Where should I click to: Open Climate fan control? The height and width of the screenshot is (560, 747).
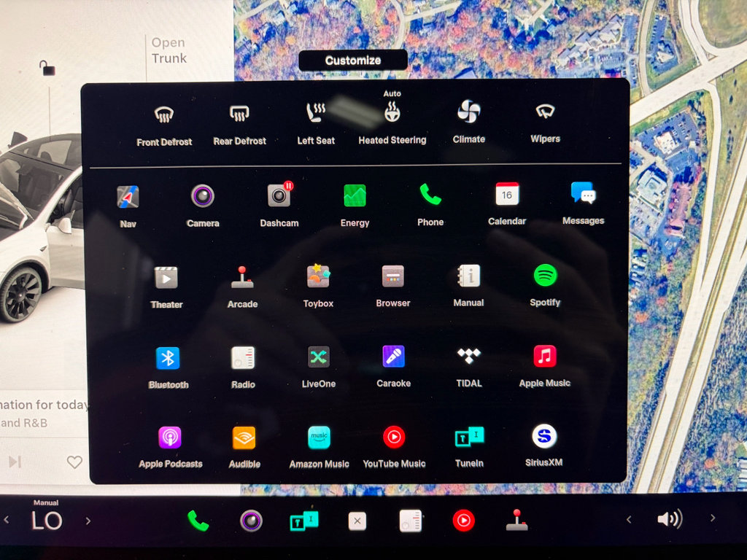469,122
